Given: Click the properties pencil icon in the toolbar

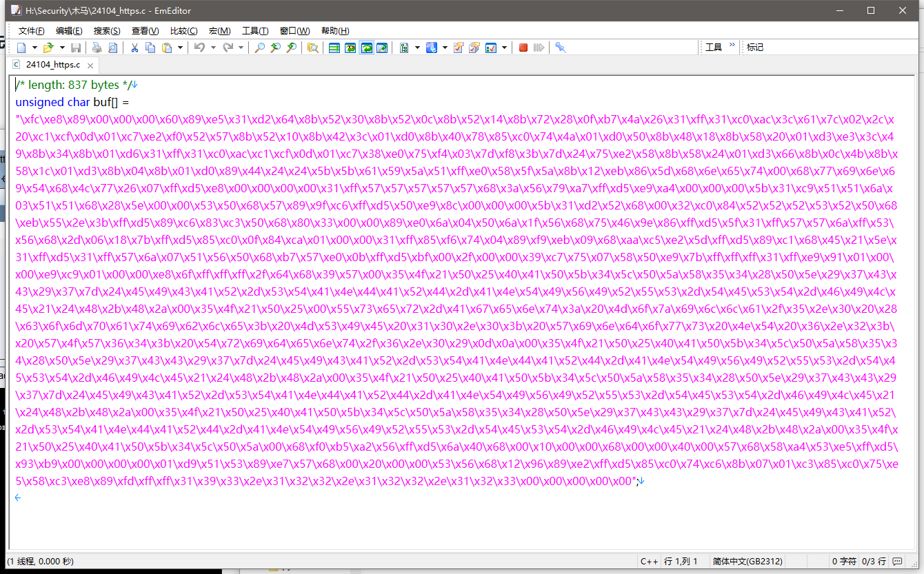Looking at the screenshot, I should [x=459, y=48].
